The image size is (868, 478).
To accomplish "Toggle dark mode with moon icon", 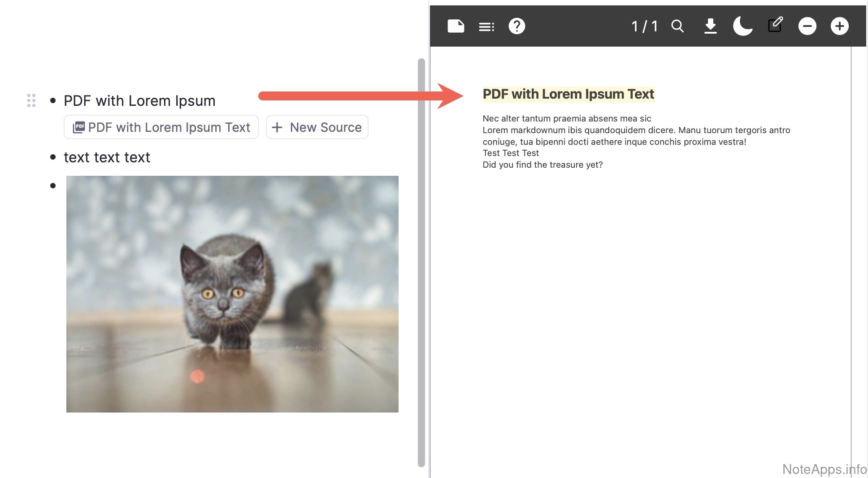I will click(x=742, y=26).
